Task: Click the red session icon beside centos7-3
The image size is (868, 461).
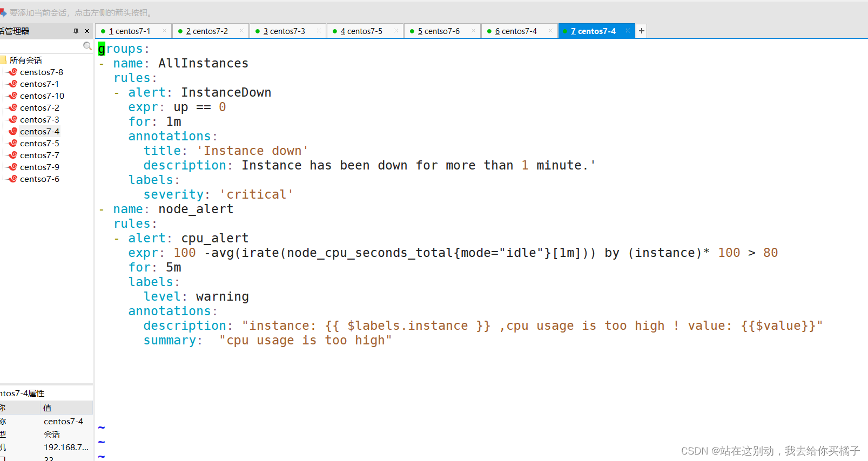Action: tap(13, 119)
